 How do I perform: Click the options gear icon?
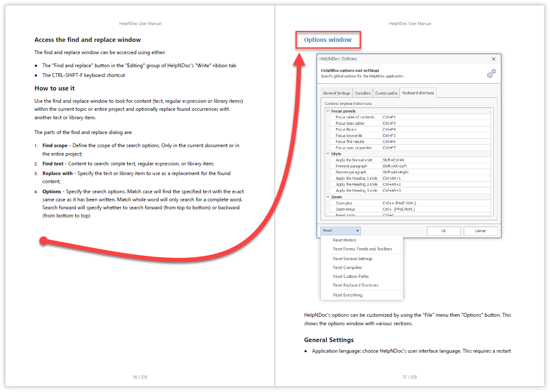point(491,74)
